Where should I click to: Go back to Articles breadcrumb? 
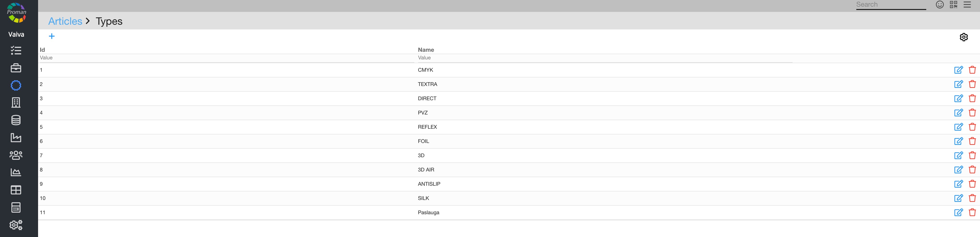(65, 21)
